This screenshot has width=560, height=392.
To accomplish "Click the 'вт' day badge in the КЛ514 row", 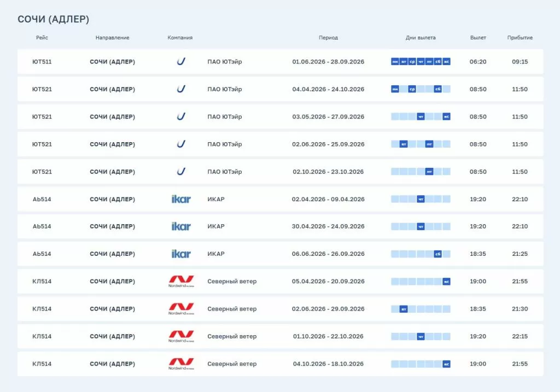I will (x=404, y=309).
